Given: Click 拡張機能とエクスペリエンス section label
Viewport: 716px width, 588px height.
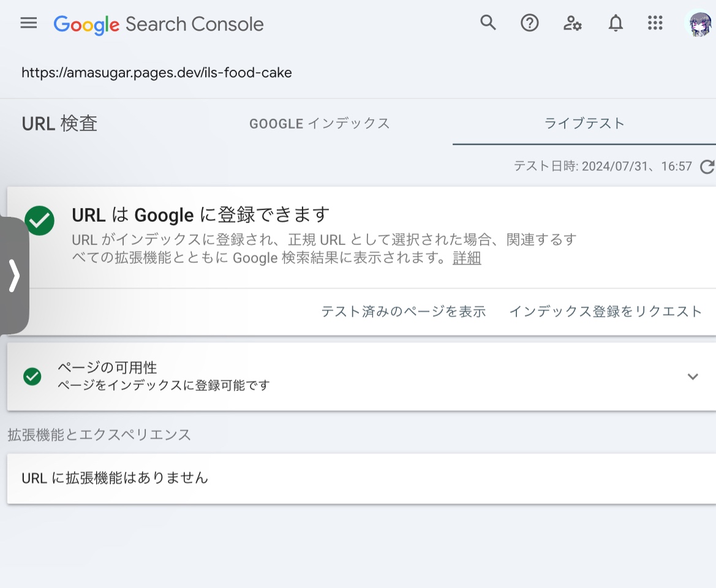Looking at the screenshot, I should click(100, 435).
